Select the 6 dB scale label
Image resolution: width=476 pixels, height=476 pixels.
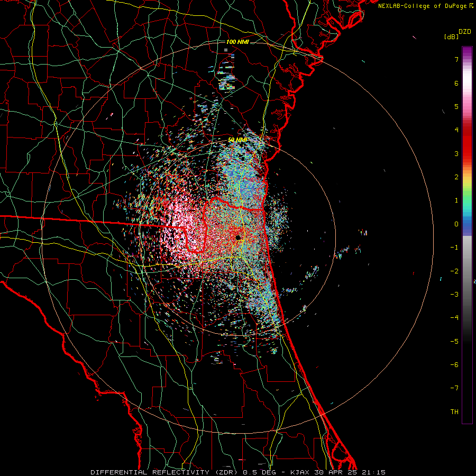pos(456,83)
